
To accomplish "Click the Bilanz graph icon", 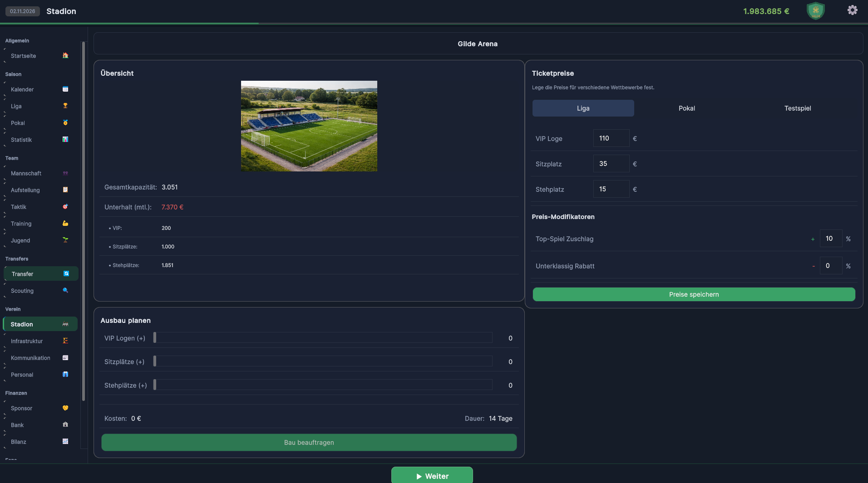I will (65, 441).
